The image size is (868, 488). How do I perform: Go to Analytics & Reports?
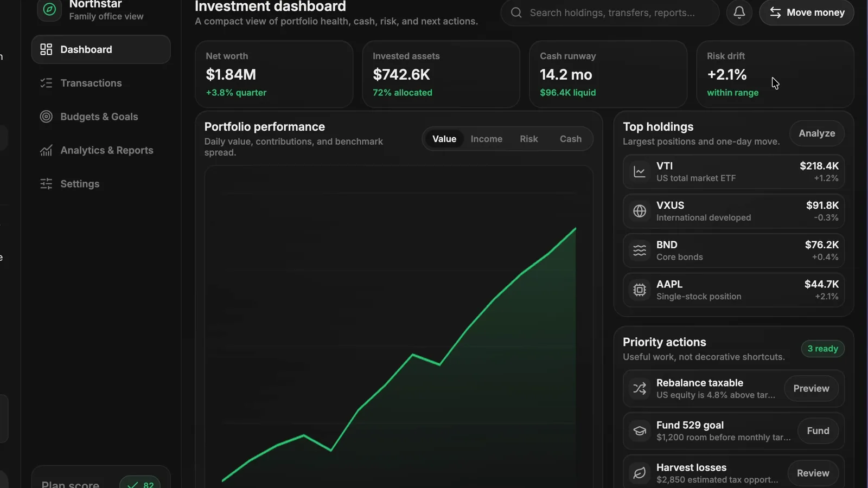(101, 150)
